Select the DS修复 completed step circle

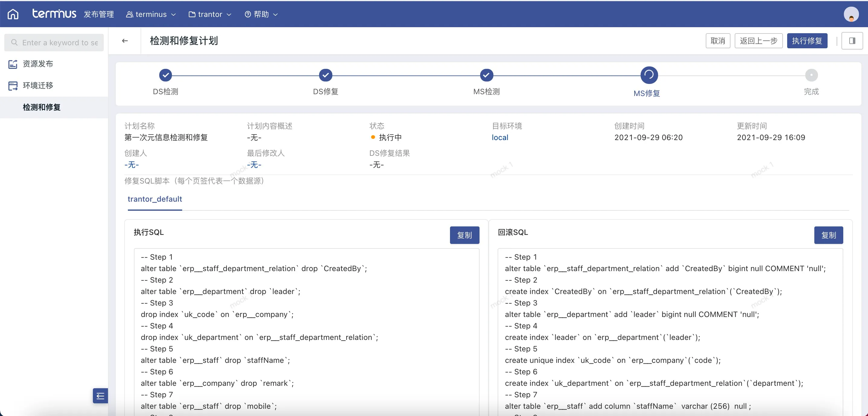(325, 75)
